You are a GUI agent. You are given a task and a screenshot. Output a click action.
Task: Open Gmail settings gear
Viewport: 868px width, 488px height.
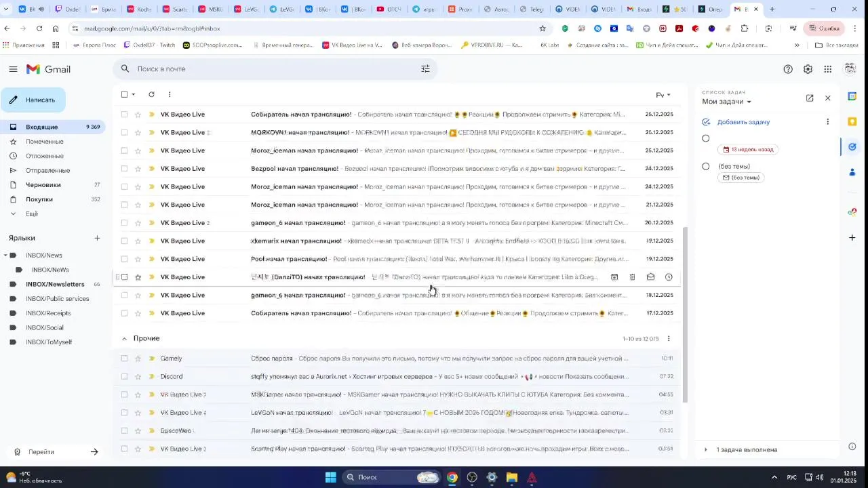tap(808, 69)
